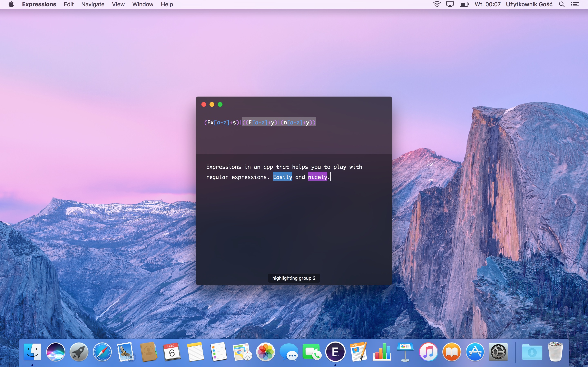Open the Expressions app in the Dock
The image size is (588, 367).
tap(335, 352)
